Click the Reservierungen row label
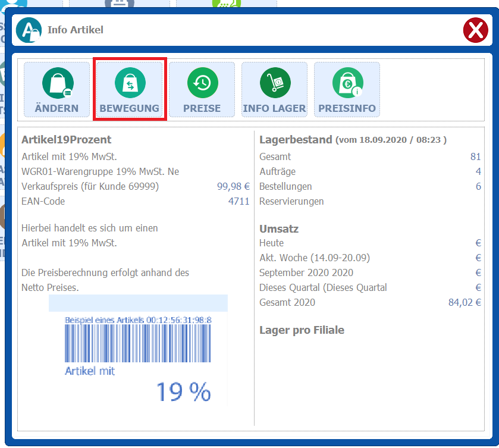The image size is (499, 448). click(291, 201)
